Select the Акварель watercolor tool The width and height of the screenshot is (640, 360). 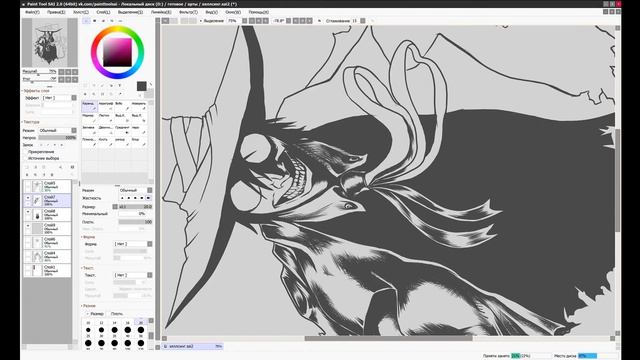pos(139,106)
